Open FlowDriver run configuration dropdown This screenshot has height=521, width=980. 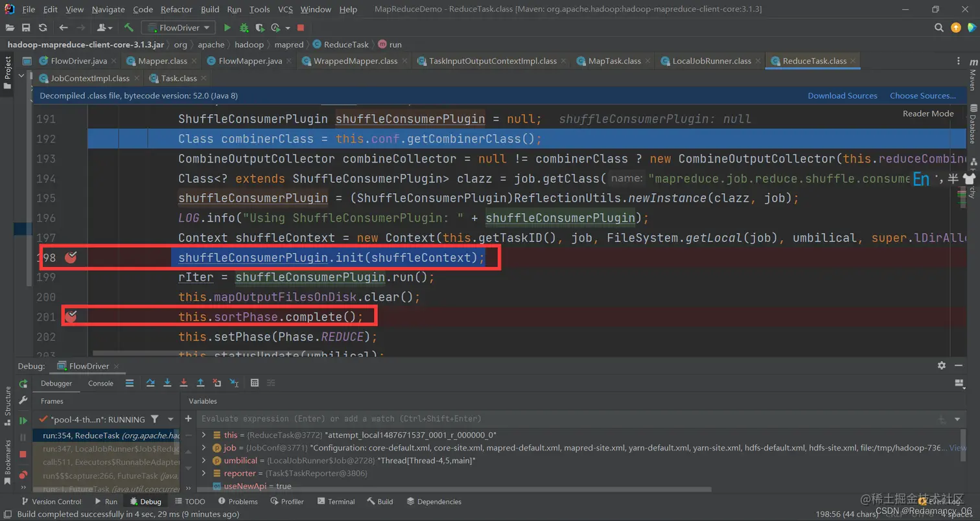178,28
